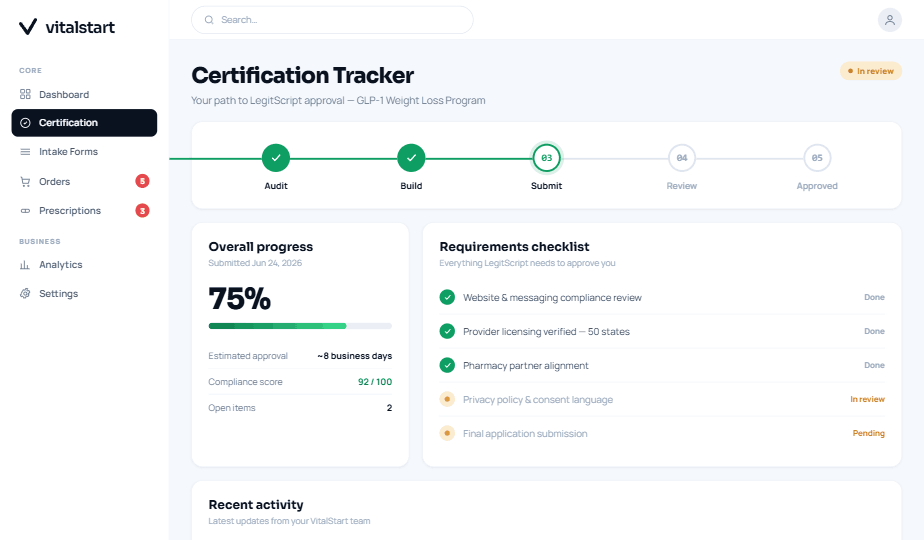This screenshot has height=540, width=924.
Task: Click the Review step label
Action: (x=682, y=186)
